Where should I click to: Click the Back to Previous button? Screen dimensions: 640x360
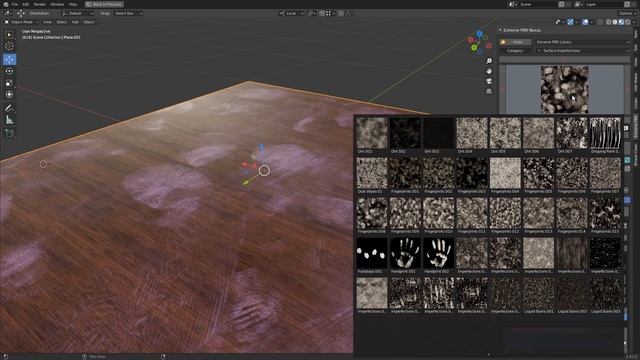pos(104,4)
